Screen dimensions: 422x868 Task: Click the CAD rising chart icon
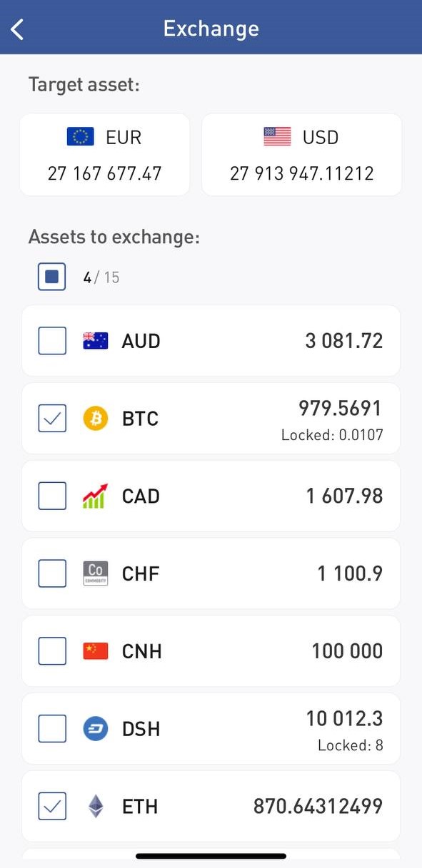pos(95,496)
